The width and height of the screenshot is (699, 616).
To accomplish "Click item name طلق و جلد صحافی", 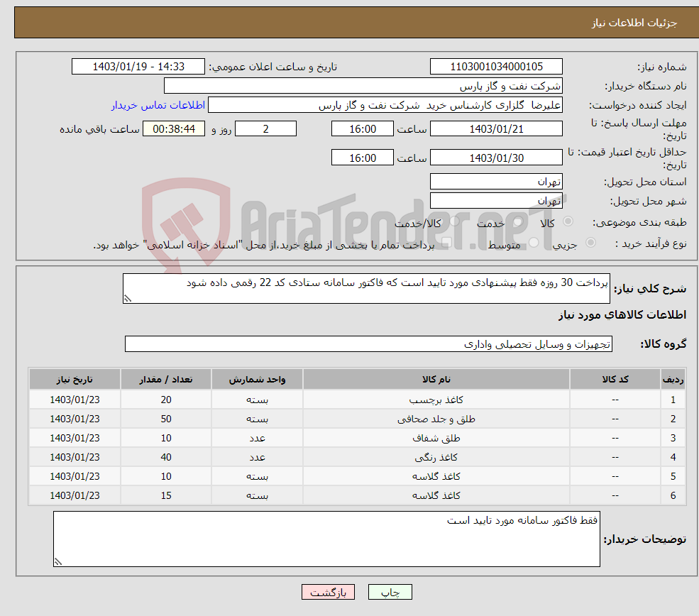I will coord(436,419).
